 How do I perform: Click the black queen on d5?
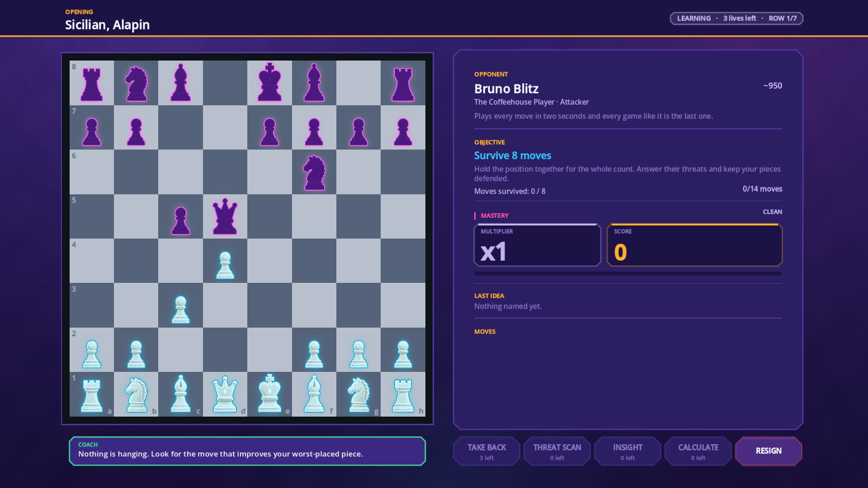coord(225,216)
